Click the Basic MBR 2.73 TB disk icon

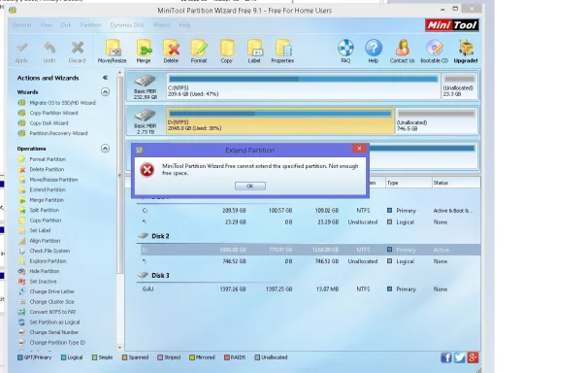[x=146, y=116]
